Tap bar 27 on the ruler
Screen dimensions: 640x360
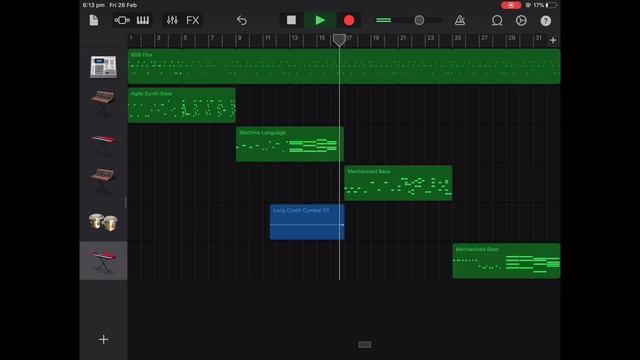coord(484,38)
